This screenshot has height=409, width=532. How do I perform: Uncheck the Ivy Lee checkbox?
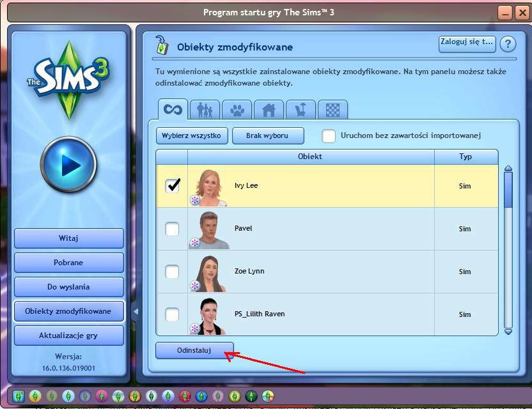173,185
